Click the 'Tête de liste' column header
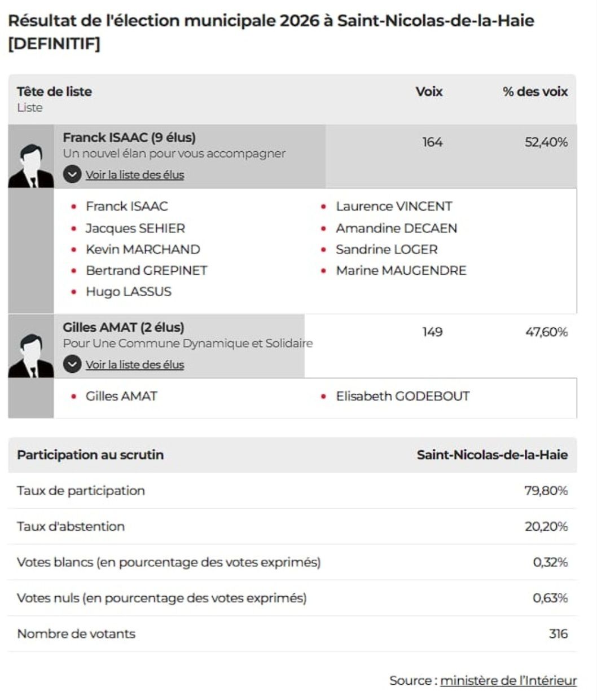This screenshot has width=597, height=700. [54, 91]
